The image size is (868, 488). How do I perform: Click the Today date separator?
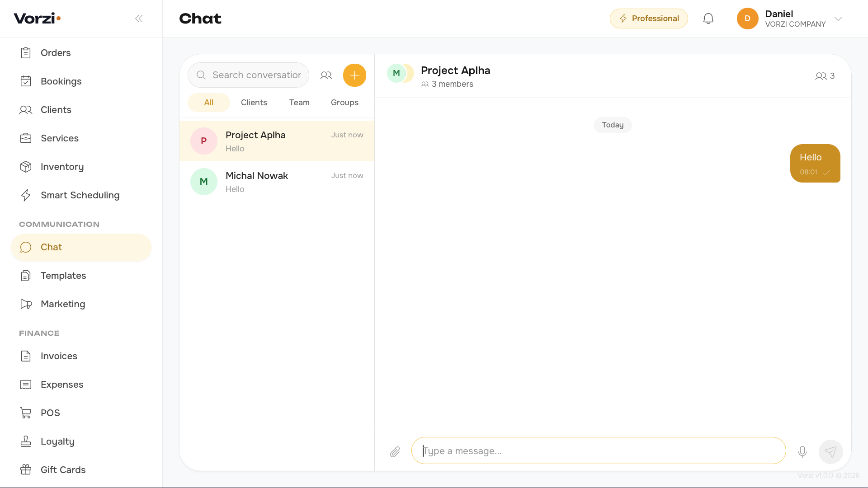[x=613, y=125]
